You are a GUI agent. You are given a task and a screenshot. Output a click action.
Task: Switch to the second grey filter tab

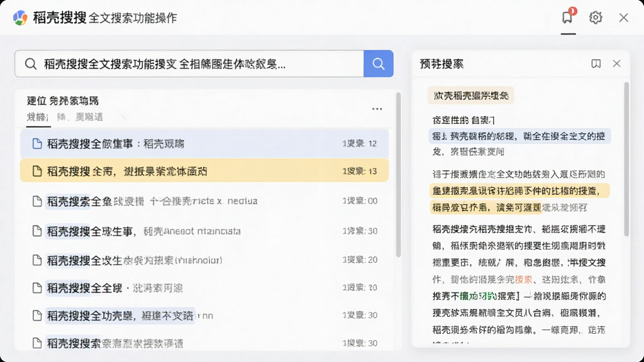[x=62, y=117]
